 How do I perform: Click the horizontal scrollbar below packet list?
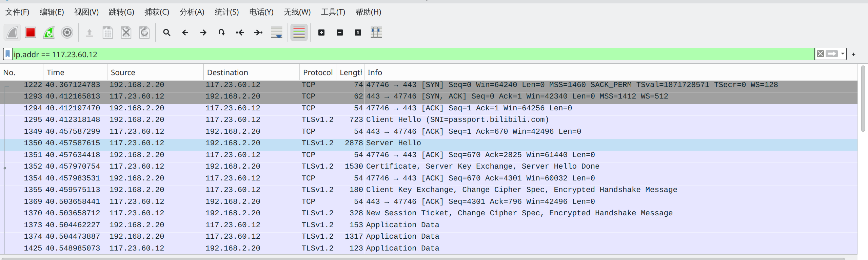[x=424, y=259]
